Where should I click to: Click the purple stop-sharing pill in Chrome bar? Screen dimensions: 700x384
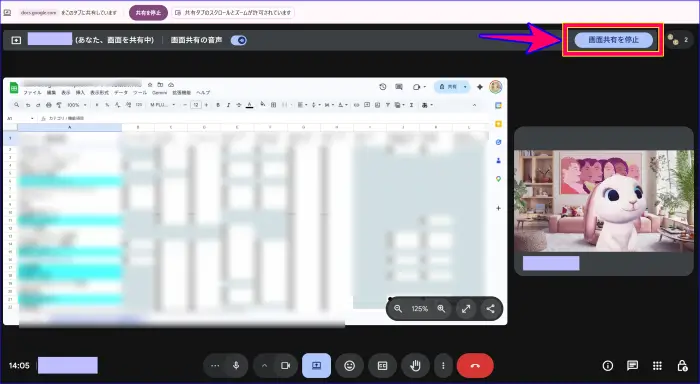coord(148,13)
